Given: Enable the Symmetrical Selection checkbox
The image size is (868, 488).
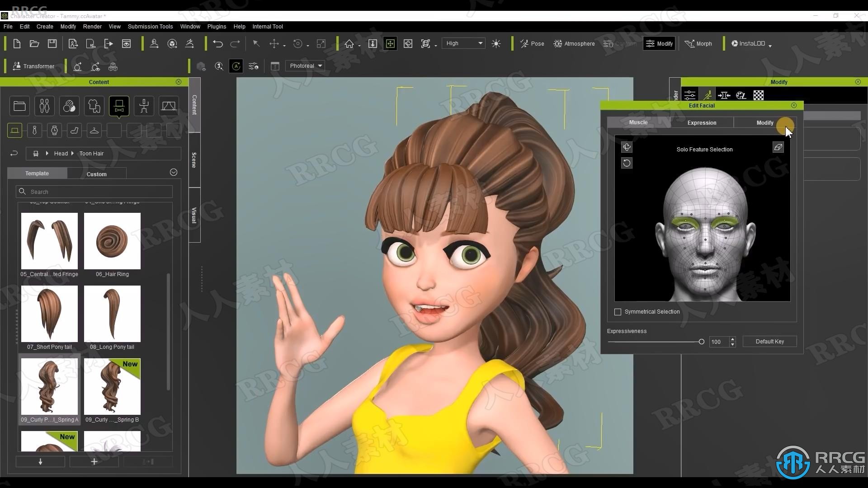Looking at the screenshot, I should [x=618, y=312].
